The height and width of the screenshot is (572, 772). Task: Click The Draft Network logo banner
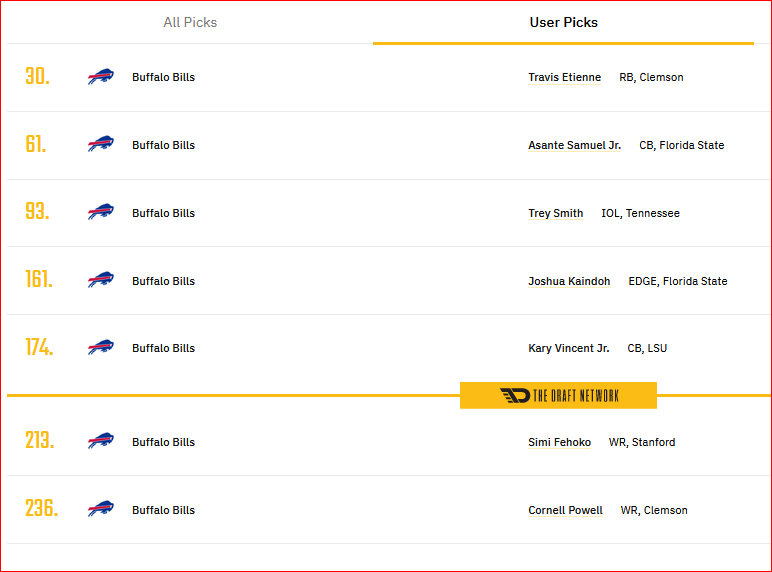click(x=558, y=395)
